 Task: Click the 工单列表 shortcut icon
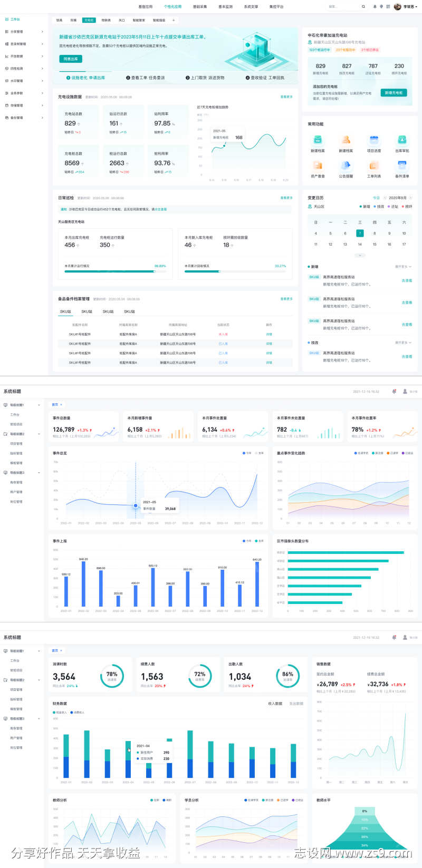tap(374, 165)
